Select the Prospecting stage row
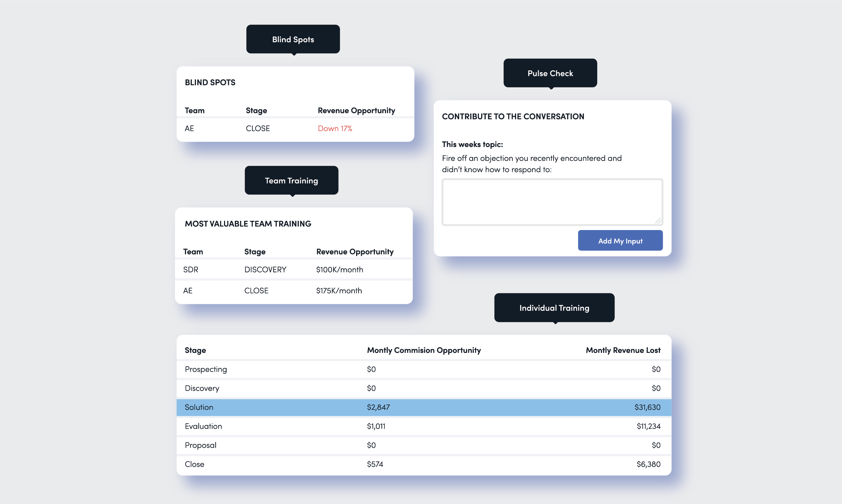 click(424, 369)
